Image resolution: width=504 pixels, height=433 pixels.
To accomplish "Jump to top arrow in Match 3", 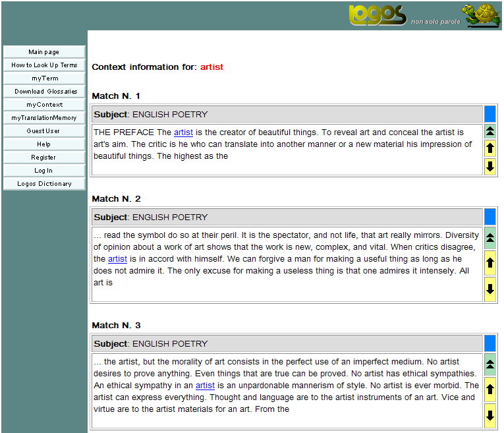I will coord(490,364).
